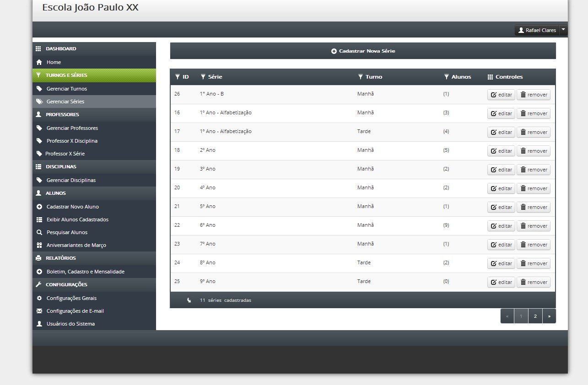This screenshot has height=385, width=588.
Task: Remove the 6º Ano series
Action: coord(534,226)
